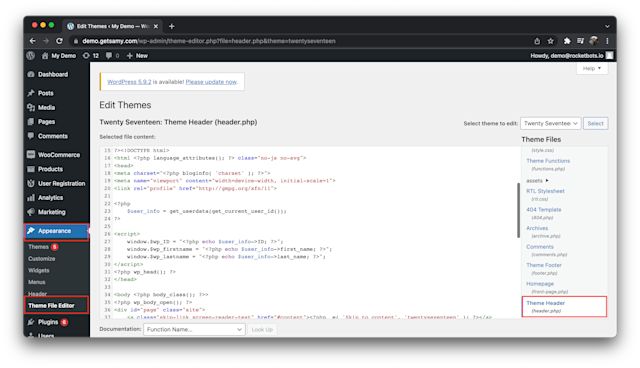Go back with the browser back arrow

point(33,41)
